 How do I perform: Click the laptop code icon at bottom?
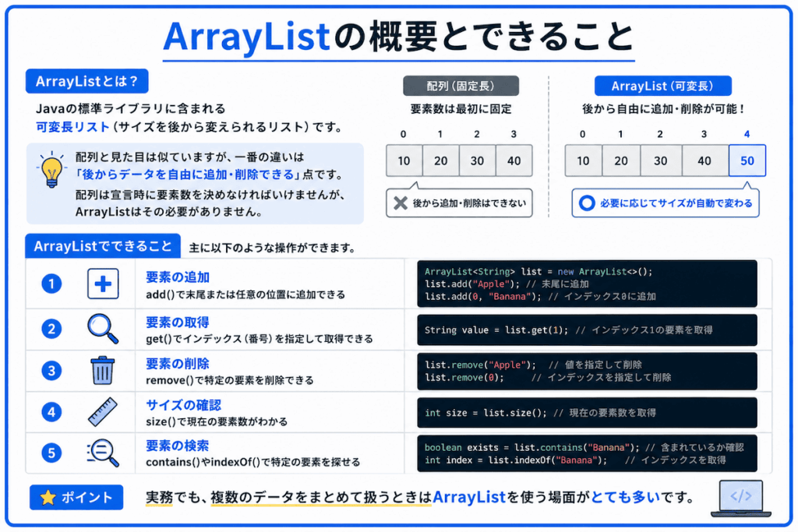pyautogui.click(x=740, y=498)
